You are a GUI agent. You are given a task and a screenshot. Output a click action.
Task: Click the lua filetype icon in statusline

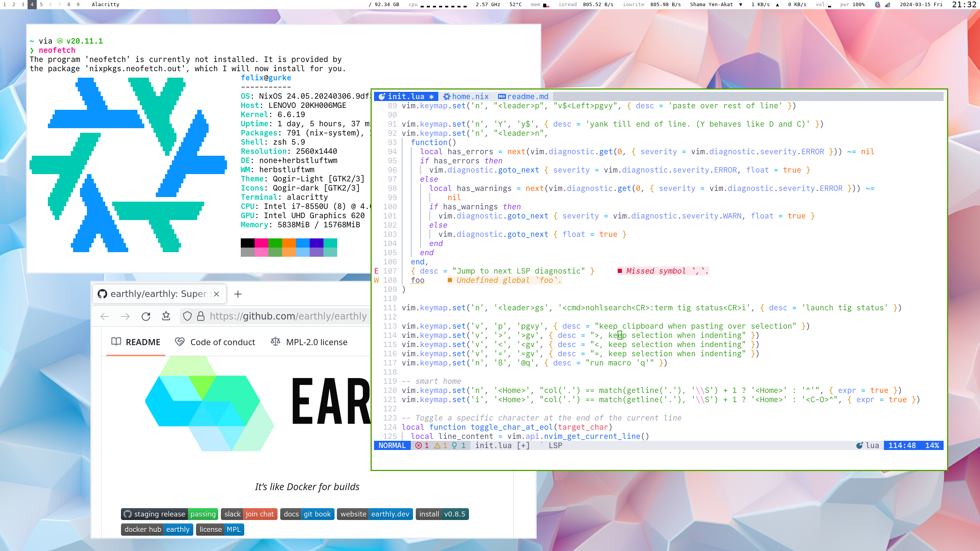point(859,445)
